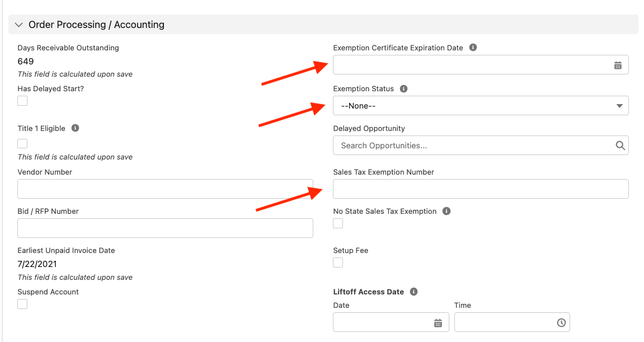This screenshot has width=644, height=342.
Task: Enable No State Sales Tax Exemption checkbox
Action: [338, 223]
